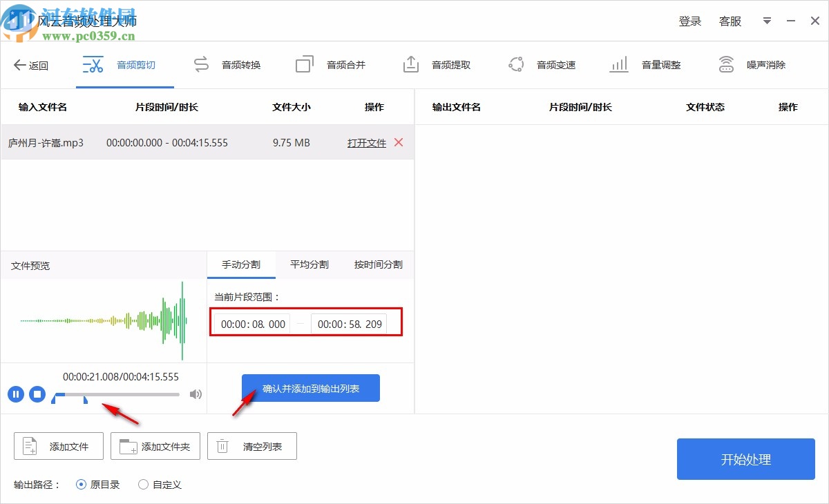This screenshot has height=504, width=829.
Task: Open the 按时间分割 split tab
Action: [377, 264]
